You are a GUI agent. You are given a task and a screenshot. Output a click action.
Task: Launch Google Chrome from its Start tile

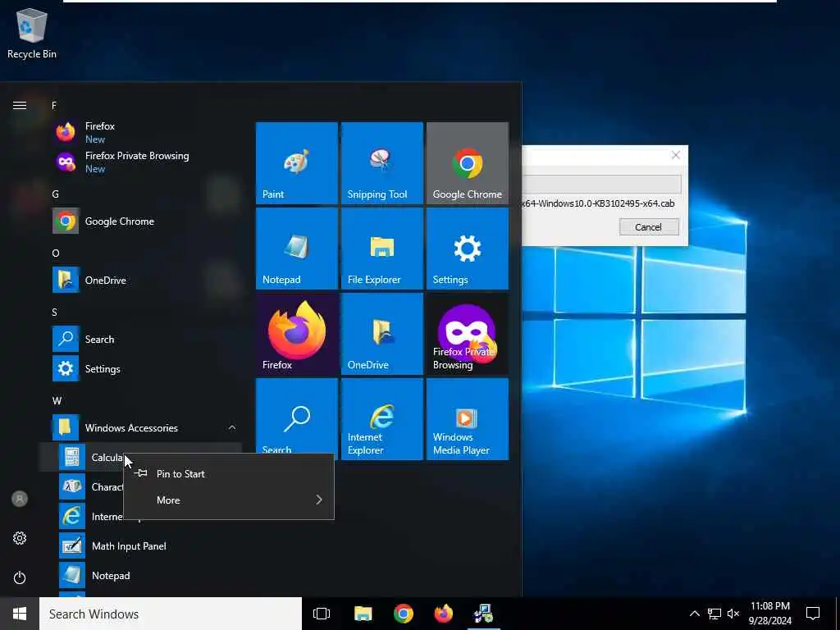467,163
